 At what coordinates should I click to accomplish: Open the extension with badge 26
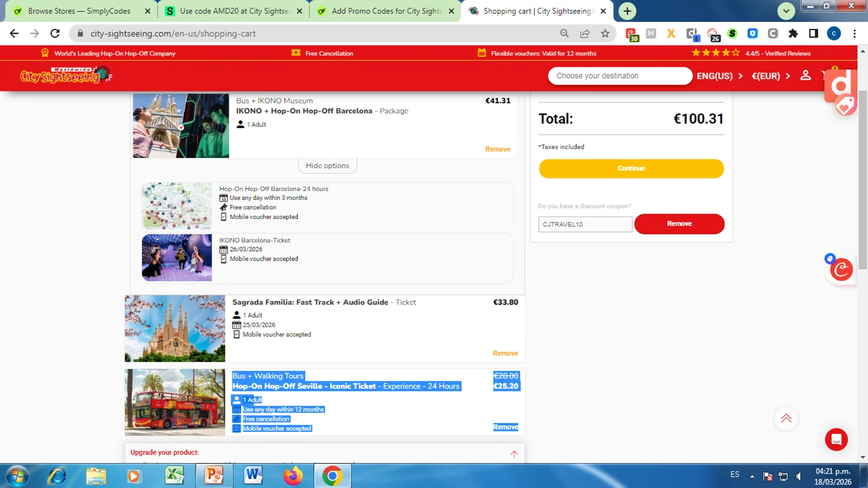coord(713,34)
